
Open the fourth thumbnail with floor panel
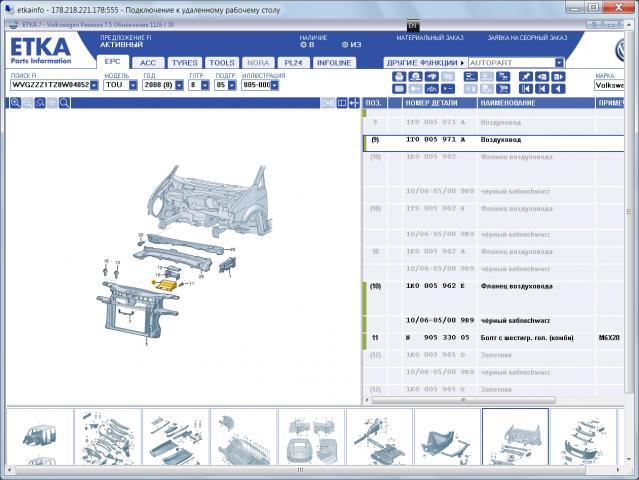click(244, 437)
